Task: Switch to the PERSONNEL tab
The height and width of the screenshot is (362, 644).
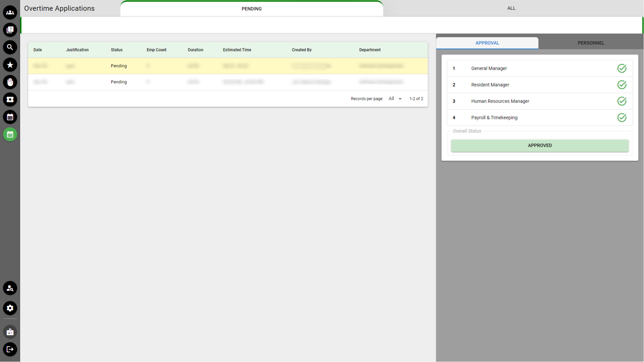Action: click(x=591, y=43)
